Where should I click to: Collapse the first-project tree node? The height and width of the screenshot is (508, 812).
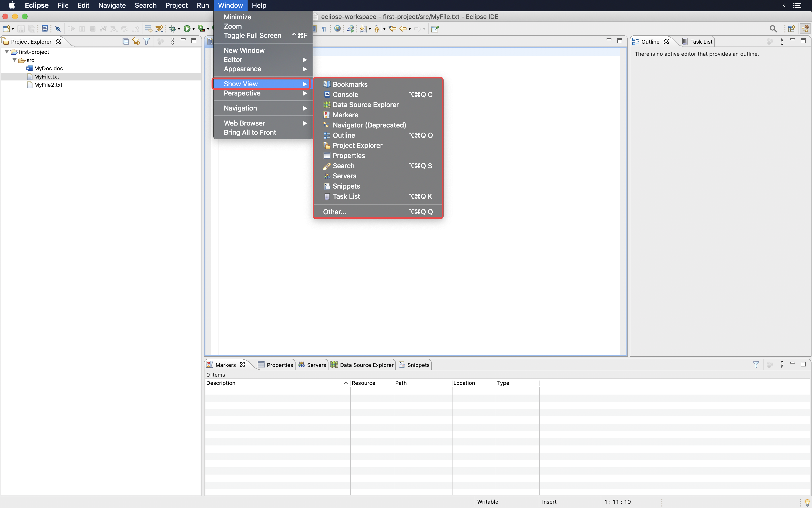pyautogui.click(x=7, y=52)
